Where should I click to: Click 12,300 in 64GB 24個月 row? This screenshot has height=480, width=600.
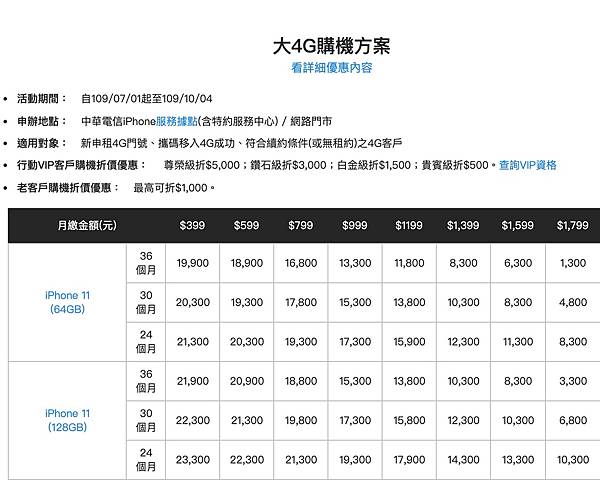click(463, 342)
